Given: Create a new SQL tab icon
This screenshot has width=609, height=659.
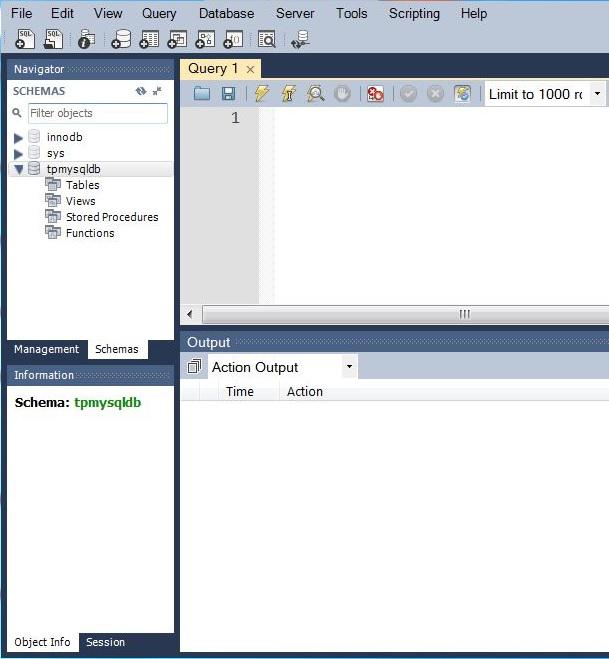Looking at the screenshot, I should [x=25, y=39].
